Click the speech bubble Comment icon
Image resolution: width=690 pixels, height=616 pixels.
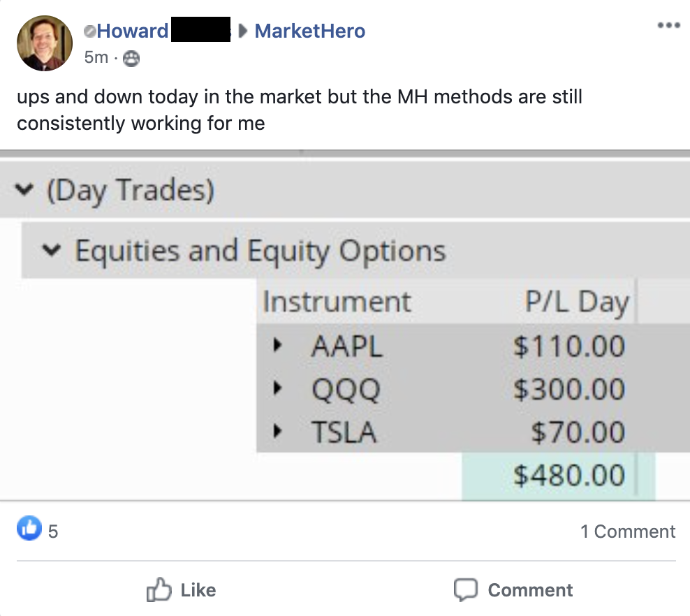click(x=465, y=590)
